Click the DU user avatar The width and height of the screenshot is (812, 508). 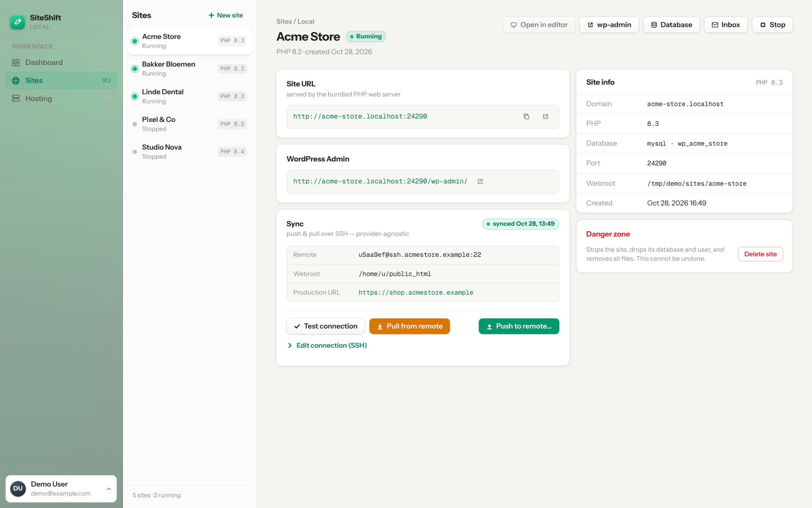[x=18, y=489]
